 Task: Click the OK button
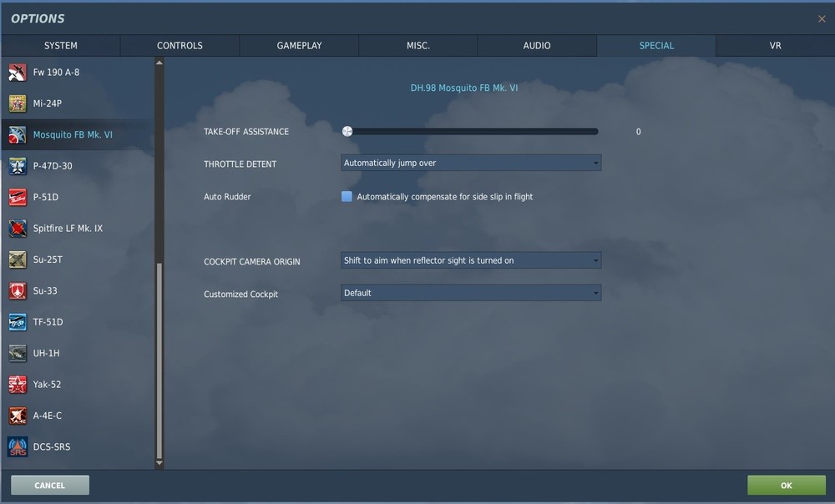pos(787,486)
